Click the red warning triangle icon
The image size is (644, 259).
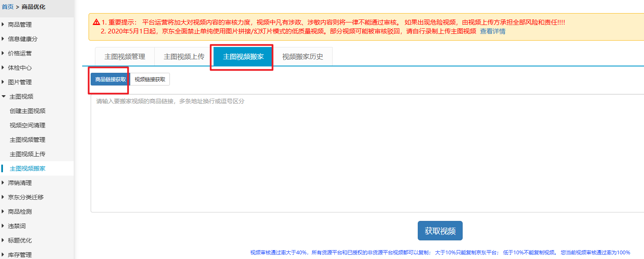point(97,22)
